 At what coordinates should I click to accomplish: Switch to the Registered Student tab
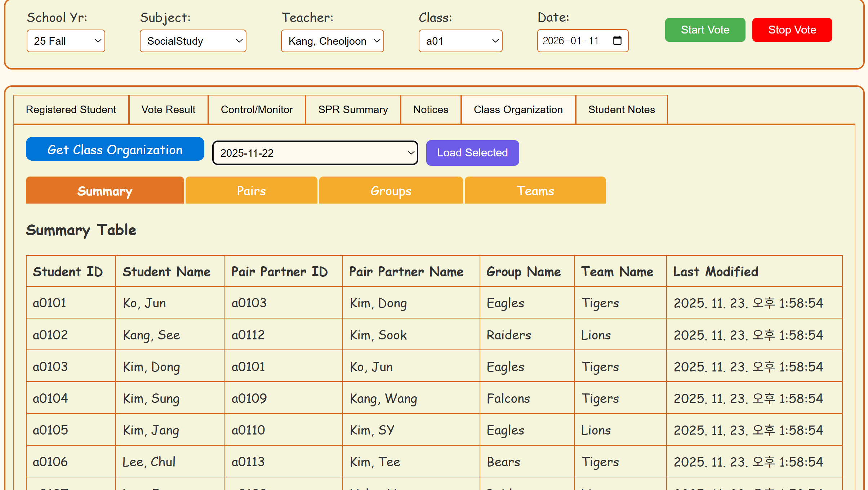[x=71, y=110]
